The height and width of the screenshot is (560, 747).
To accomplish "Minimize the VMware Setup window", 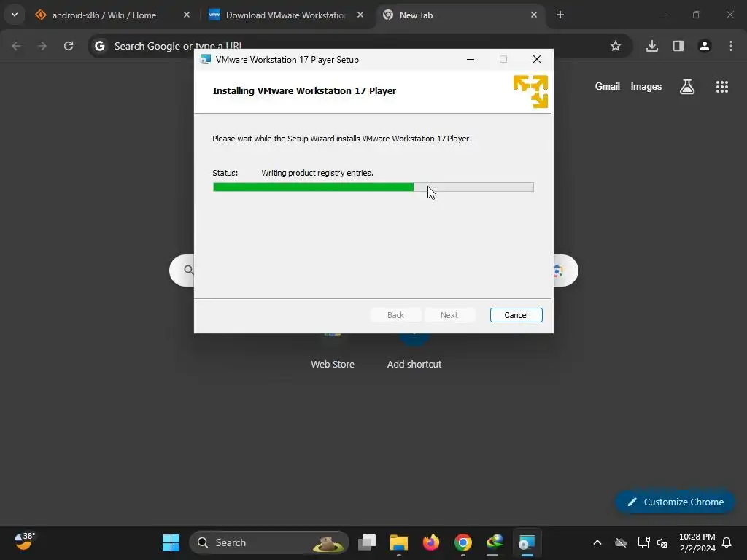I will click(471, 60).
